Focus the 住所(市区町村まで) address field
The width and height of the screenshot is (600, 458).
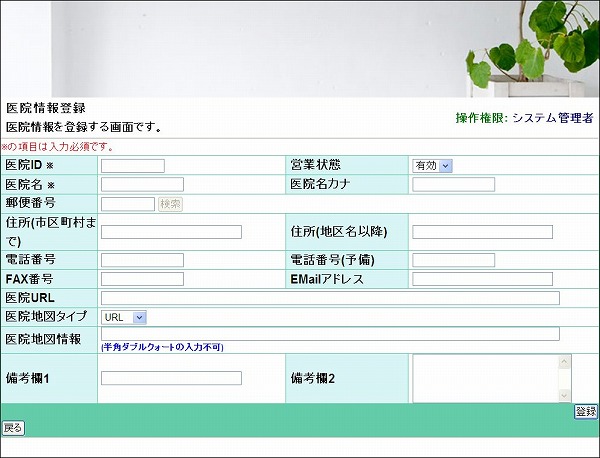(x=171, y=232)
